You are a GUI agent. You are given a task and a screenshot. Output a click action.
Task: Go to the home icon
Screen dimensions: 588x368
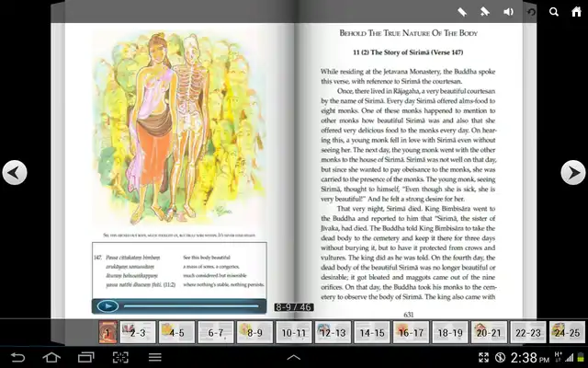(x=576, y=12)
